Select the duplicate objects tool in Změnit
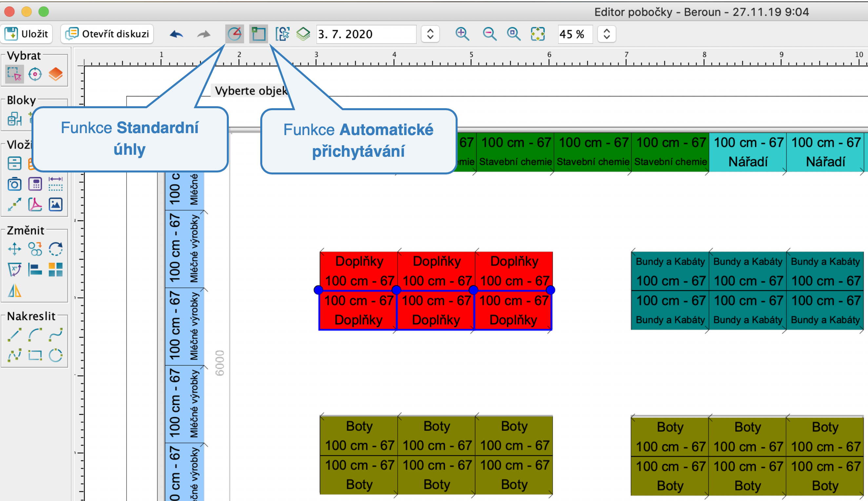Viewport: 868px width, 501px height. tap(35, 249)
